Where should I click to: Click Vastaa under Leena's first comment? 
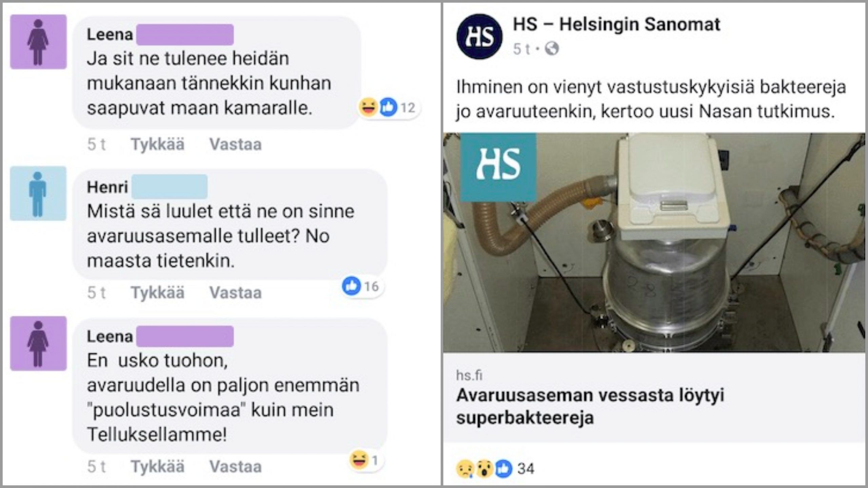pyautogui.click(x=236, y=144)
